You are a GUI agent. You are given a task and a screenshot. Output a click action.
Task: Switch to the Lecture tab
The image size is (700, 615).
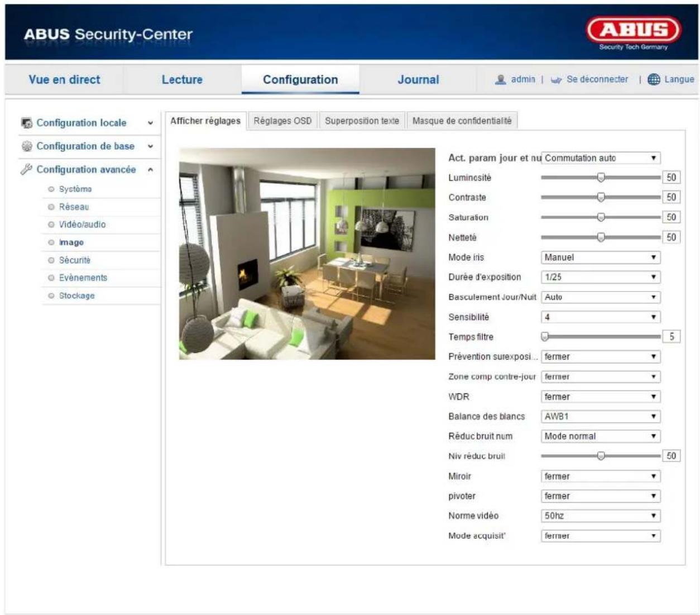coord(182,79)
